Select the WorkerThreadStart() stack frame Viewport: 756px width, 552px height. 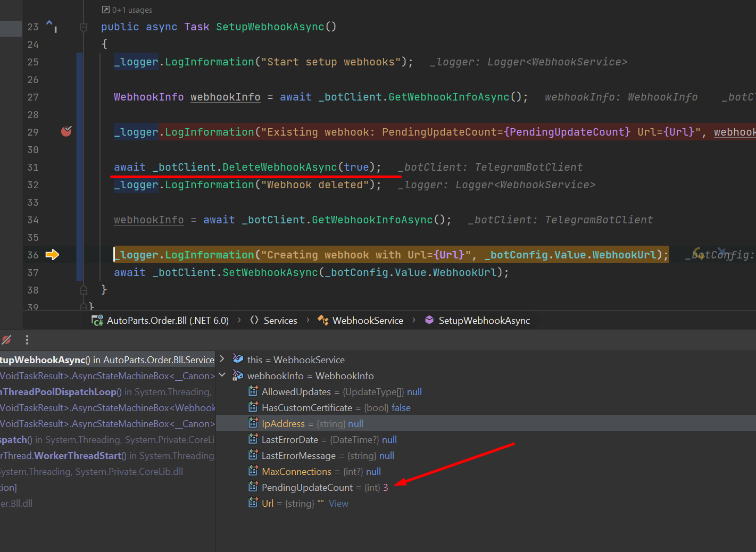[107, 455]
